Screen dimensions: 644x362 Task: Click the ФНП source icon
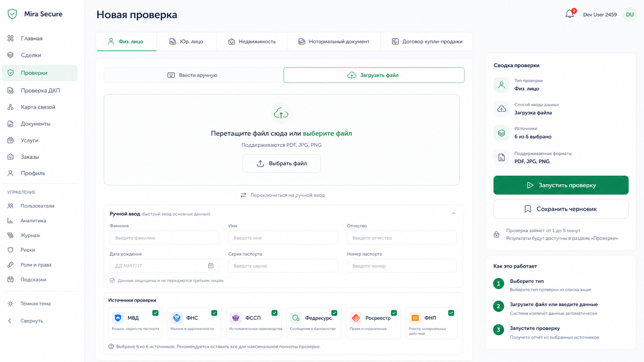[x=415, y=318]
